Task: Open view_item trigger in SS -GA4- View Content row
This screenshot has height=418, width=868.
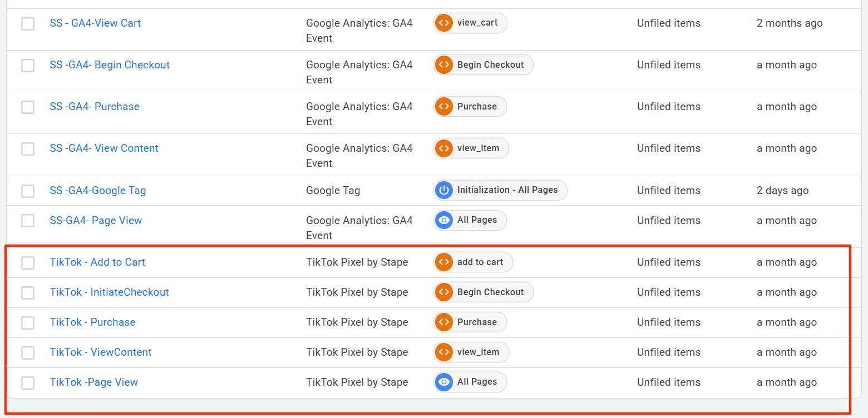Action: 471,148
